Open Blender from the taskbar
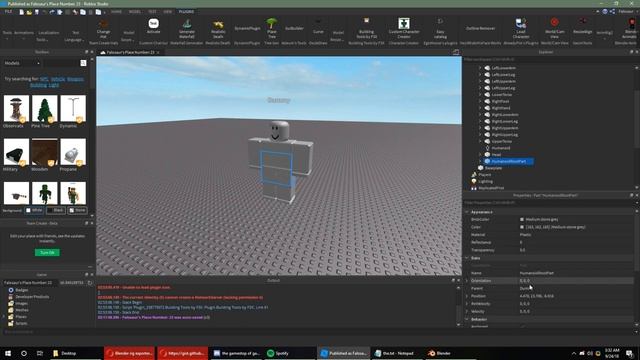This screenshot has height=360, width=640. click(440, 353)
